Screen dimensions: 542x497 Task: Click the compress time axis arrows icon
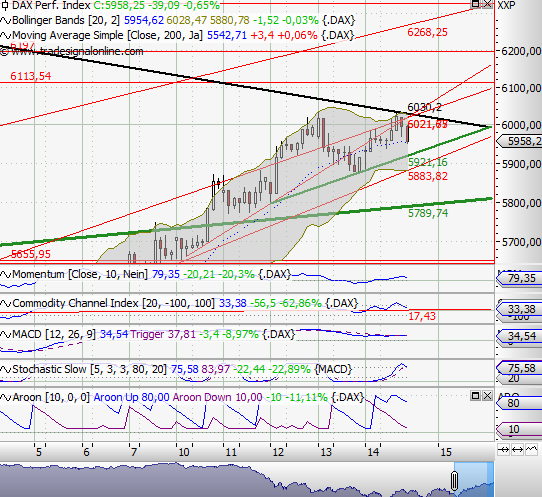pyautogui.click(x=504, y=450)
